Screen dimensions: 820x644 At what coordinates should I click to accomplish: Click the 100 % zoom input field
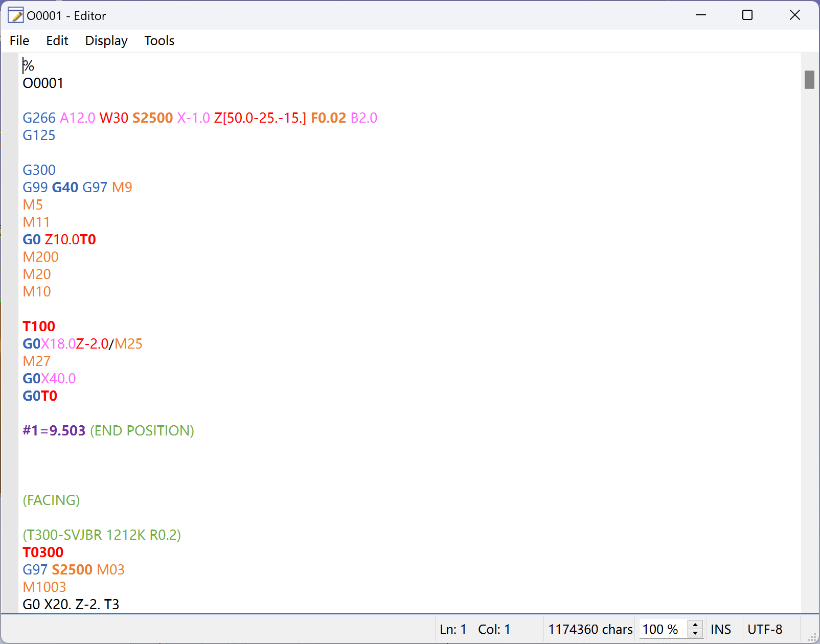[x=662, y=629]
